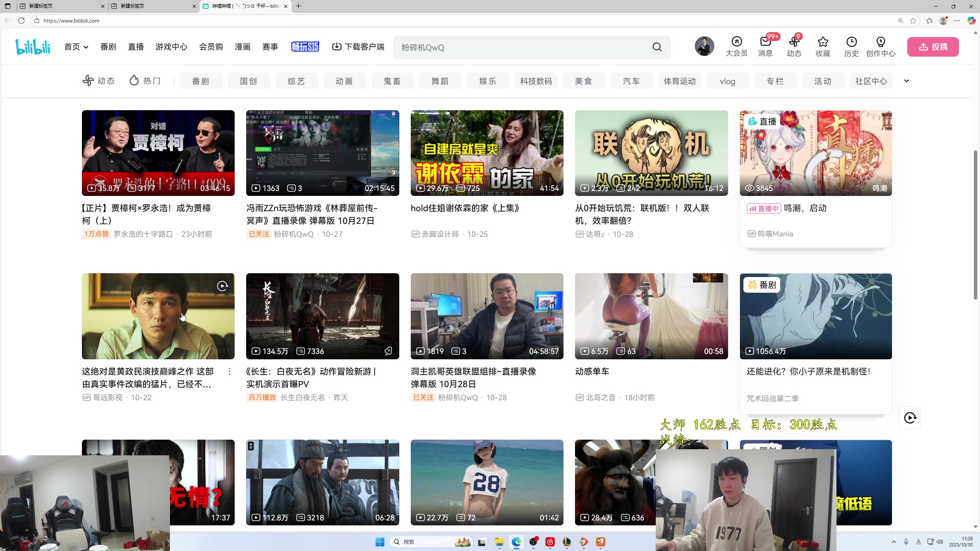Select the 番剧 category tab

pos(201,81)
